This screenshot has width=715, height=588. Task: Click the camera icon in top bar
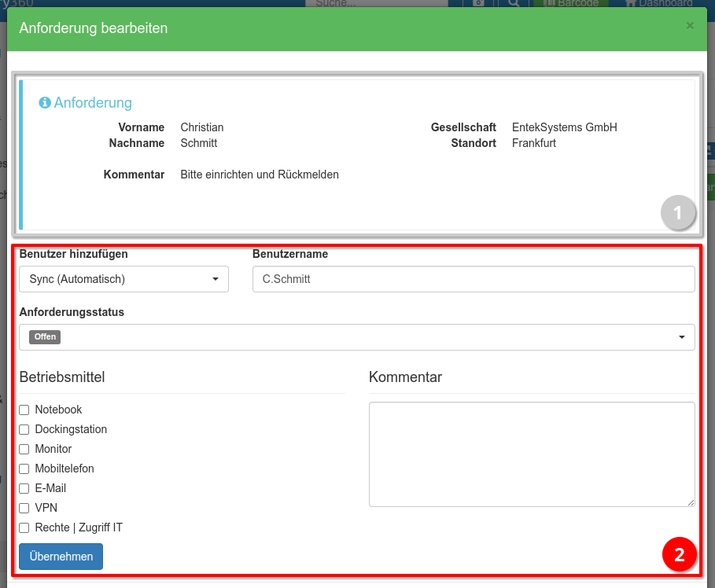478,3
